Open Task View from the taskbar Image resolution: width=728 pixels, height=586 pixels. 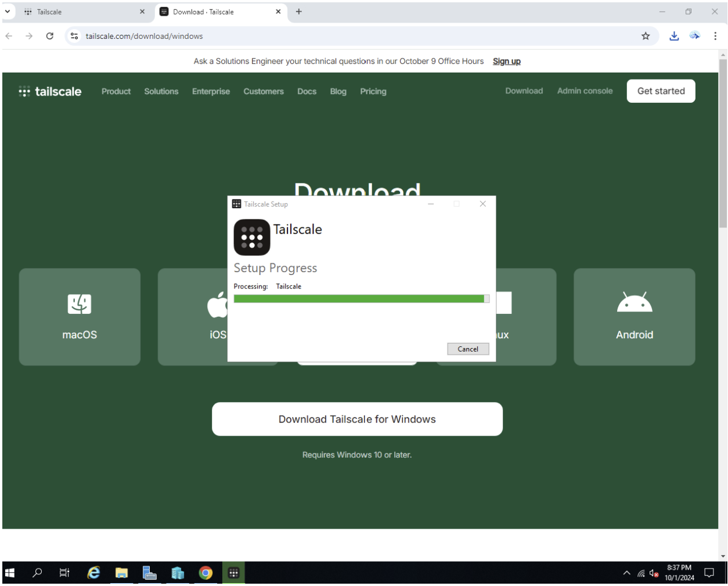tap(64, 573)
